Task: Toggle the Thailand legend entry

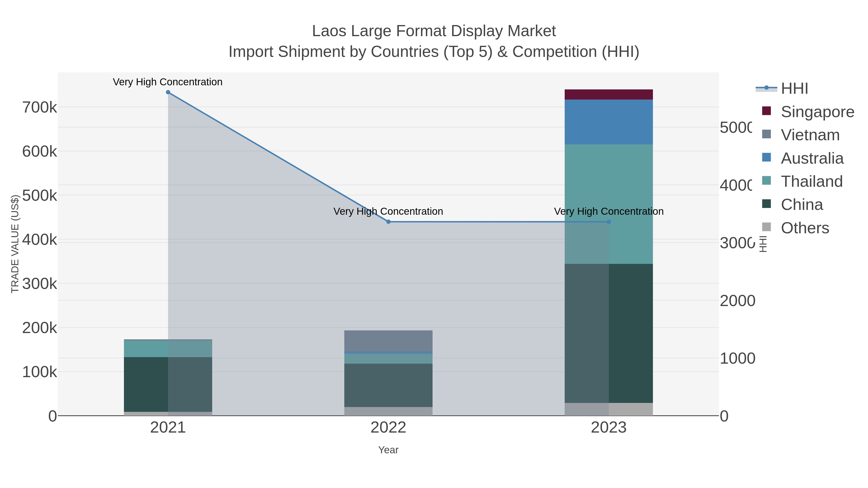Action: tap(802, 181)
